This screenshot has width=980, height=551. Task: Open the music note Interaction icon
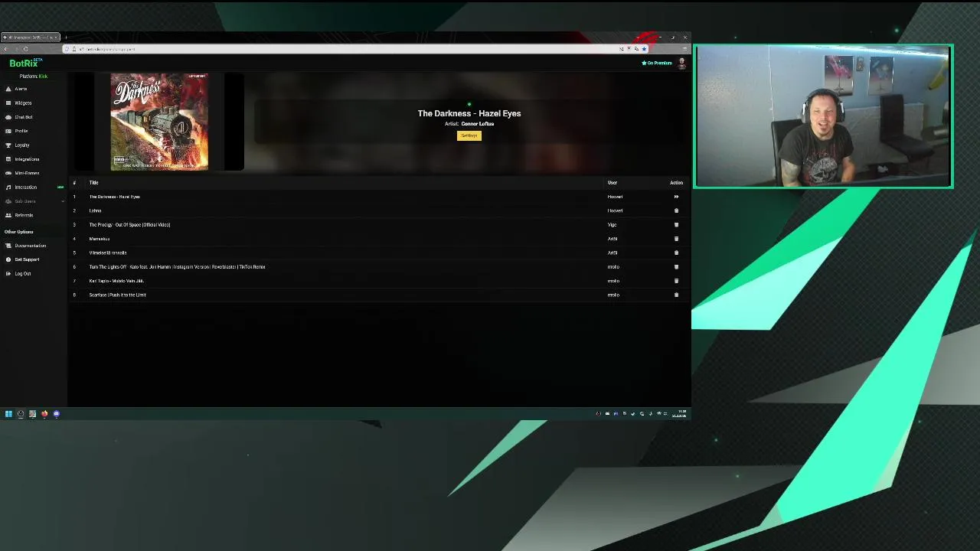coord(8,187)
